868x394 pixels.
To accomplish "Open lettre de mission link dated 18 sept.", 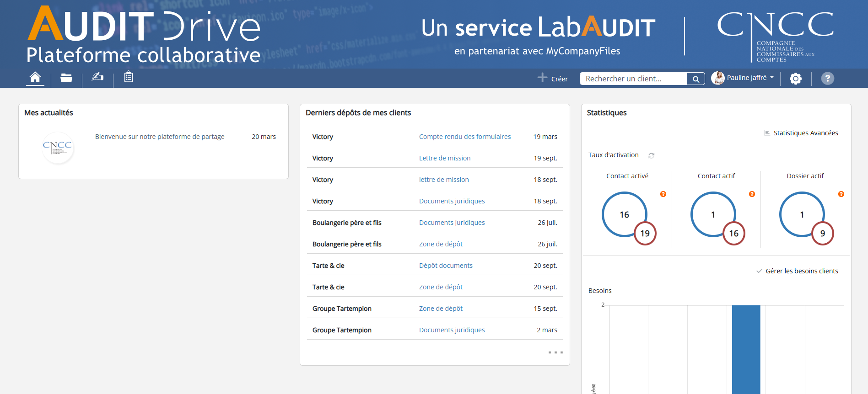I will click(x=444, y=180).
